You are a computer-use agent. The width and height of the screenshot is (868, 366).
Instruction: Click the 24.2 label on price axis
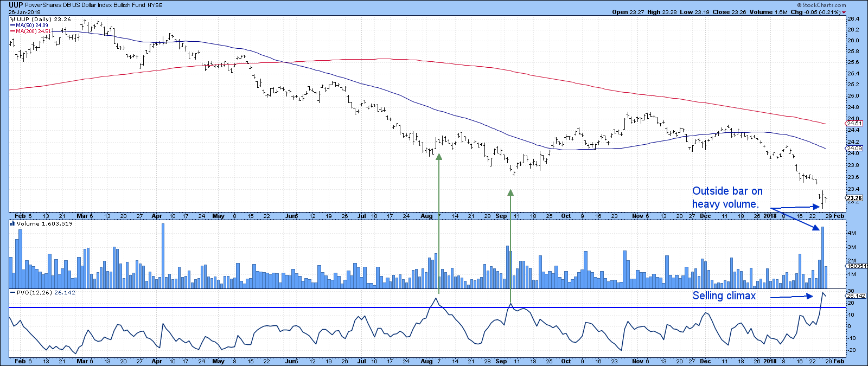[853, 142]
